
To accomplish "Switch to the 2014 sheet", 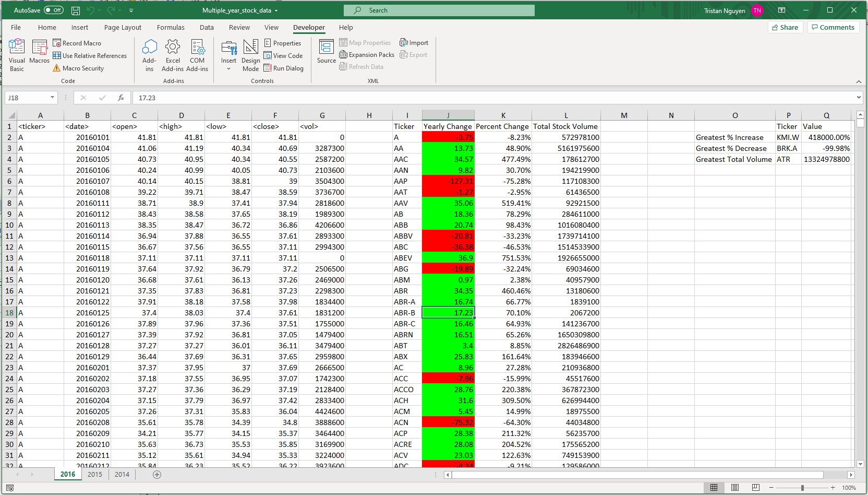I will pos(122,475).
